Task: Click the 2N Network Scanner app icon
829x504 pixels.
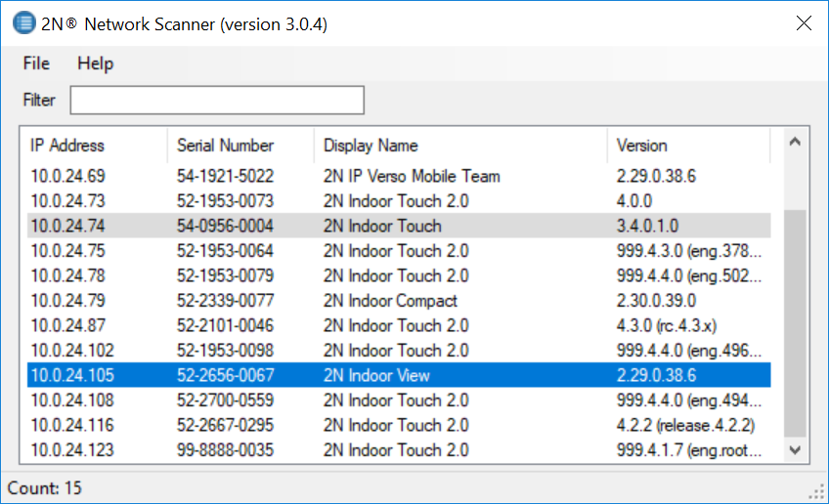Action: pos(23,23)
